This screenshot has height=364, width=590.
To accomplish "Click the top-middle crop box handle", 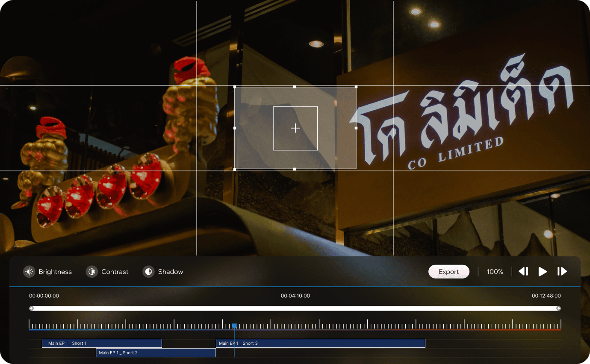I will coord(295,87).
